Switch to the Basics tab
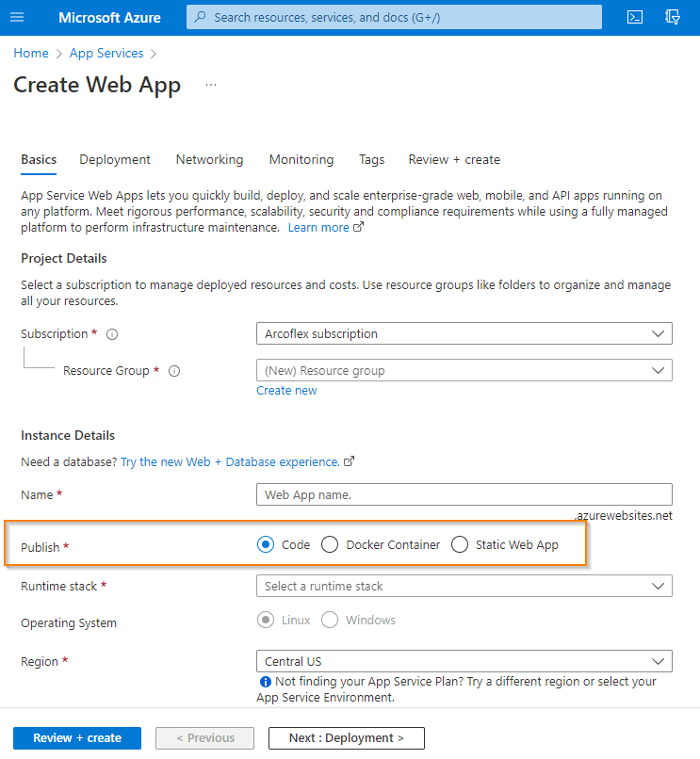The width and height of the screenshot is (700, 759). point(39,160)
